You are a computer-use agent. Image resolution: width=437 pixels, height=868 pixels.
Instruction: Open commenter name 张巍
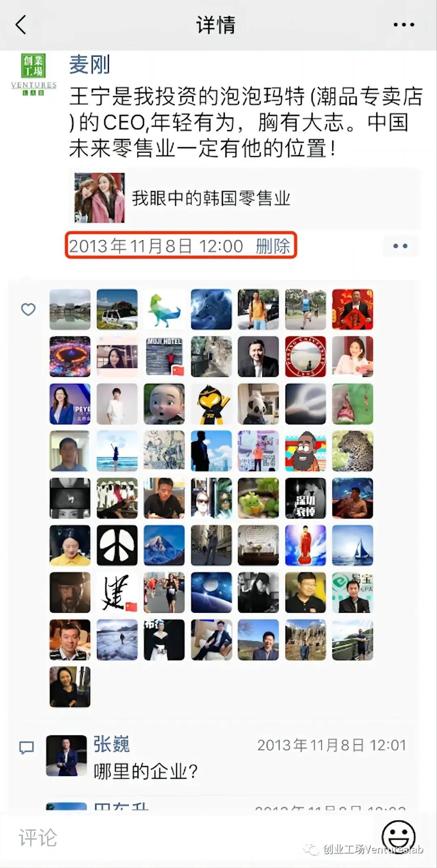112,745
